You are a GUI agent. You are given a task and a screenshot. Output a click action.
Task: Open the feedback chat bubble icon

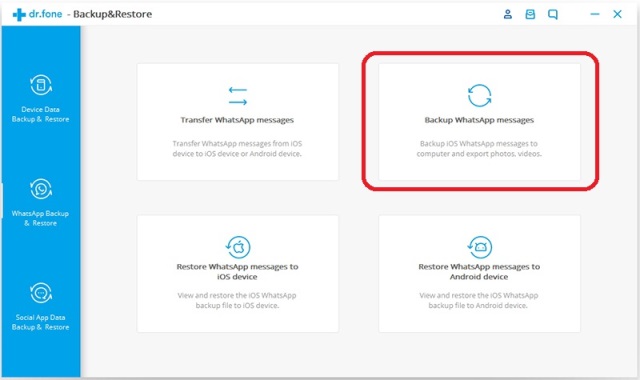(x=553, y=15)
